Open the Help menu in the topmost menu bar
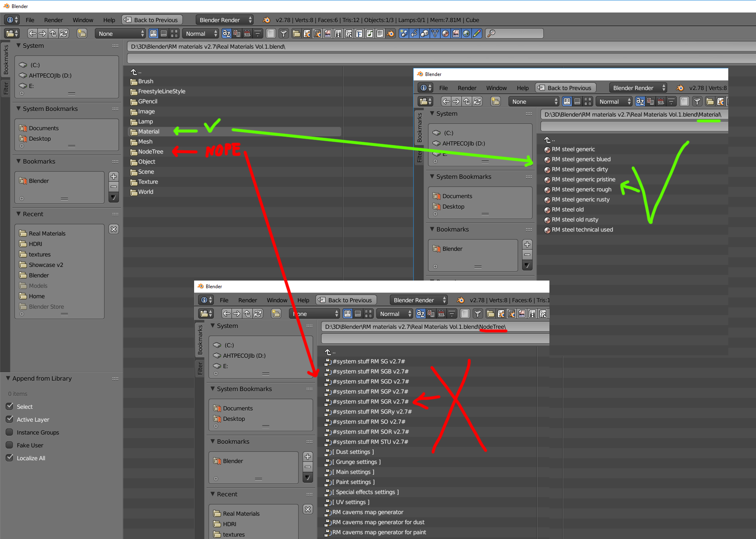Image resolution: width=756 pixels, height=539 pixels. tap(109, 20)
